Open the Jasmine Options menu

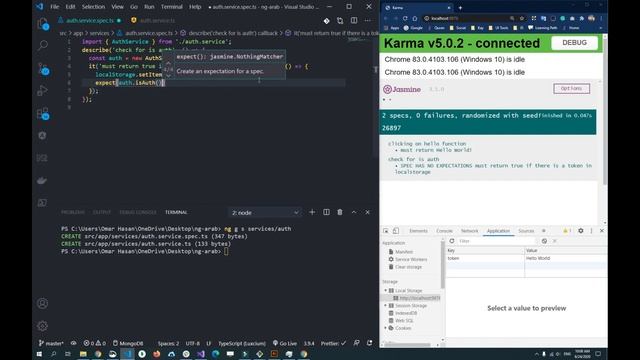point(571,89)
